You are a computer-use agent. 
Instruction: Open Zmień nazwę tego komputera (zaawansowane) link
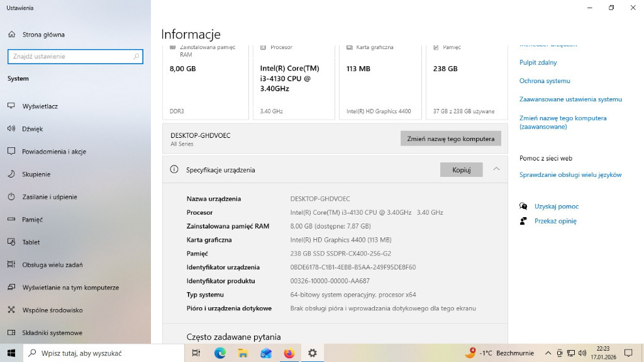(x=563, y=122)
